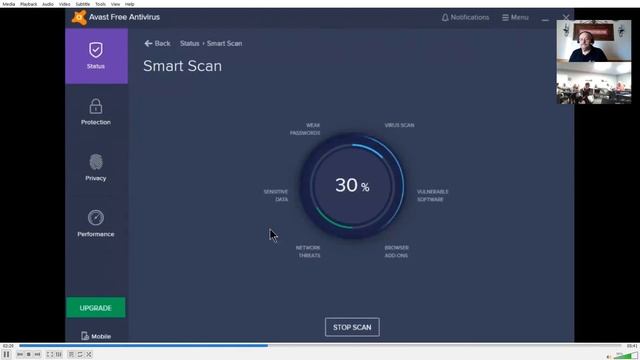The width and height of the screenshot is (640, 360).
Task: Seek within the VLC timeline bar
Action: [x=320, y=346]
